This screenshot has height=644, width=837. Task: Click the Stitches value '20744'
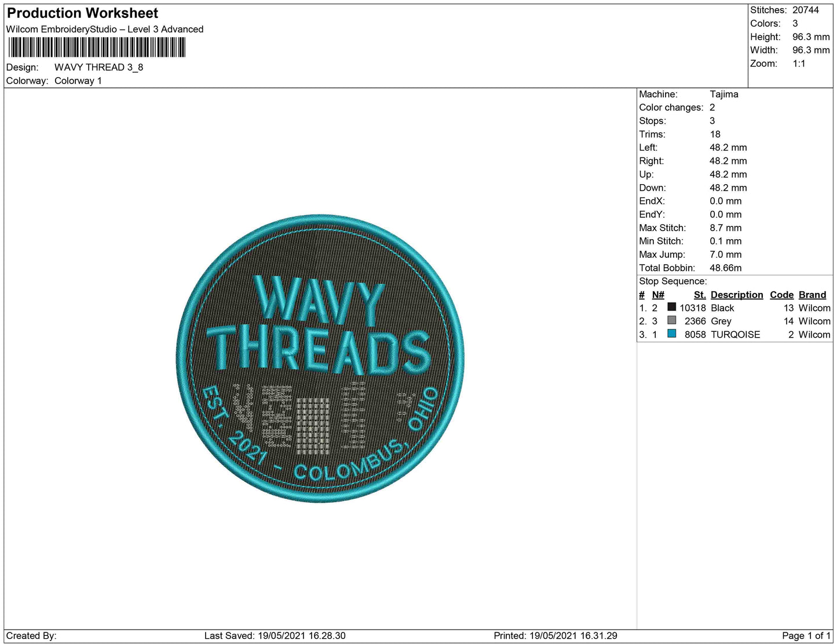(806, 10)
